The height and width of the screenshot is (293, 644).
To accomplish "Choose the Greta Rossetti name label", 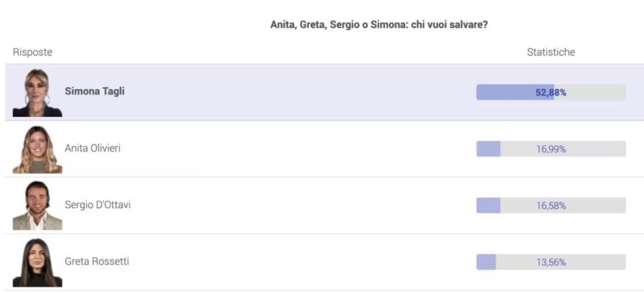I will pos(97,261).
